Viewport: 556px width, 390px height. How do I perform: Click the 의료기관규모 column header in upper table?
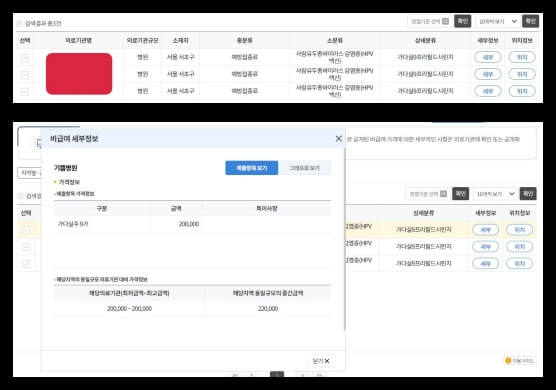point(143,40)
